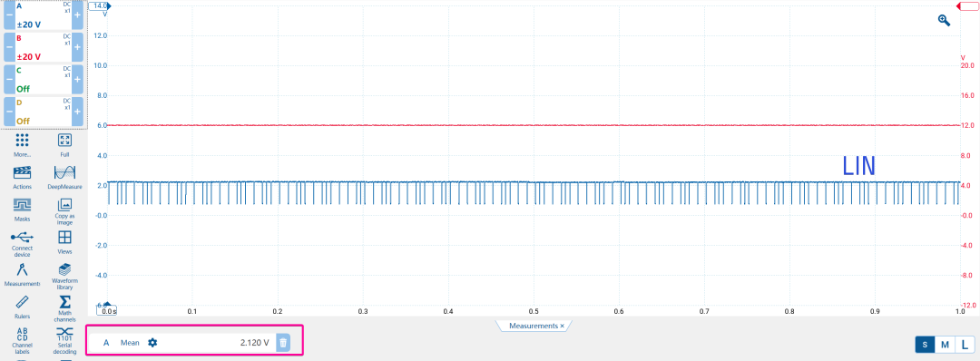Open Math channels panel

[65, 308]
